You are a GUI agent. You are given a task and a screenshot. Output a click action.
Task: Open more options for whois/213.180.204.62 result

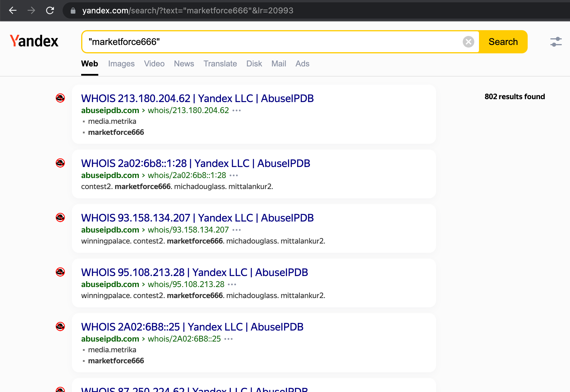(x=237, y=110)
